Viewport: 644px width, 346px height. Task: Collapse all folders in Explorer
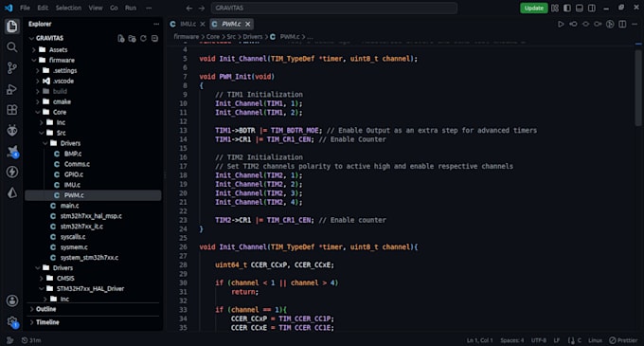[154, 38]
